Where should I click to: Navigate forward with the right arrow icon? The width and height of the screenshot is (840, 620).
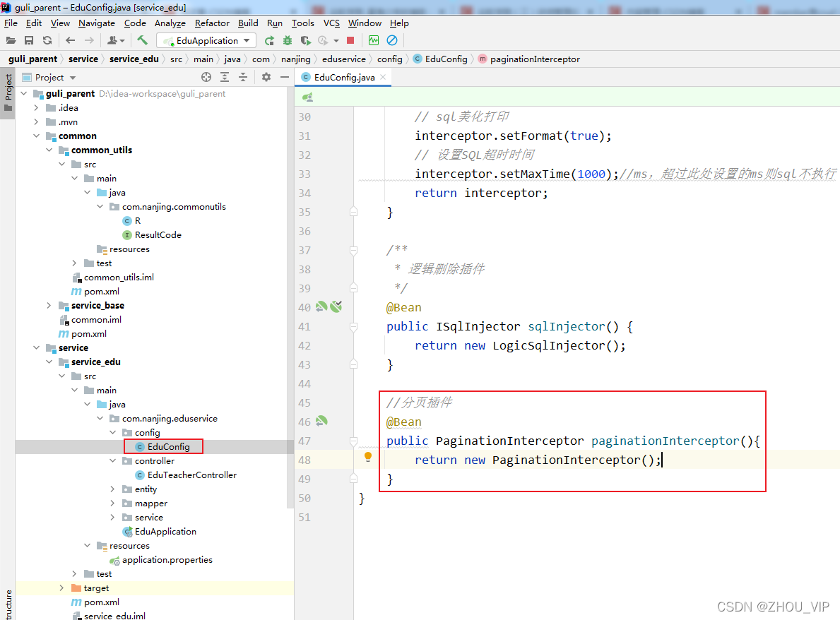[89, 40]
